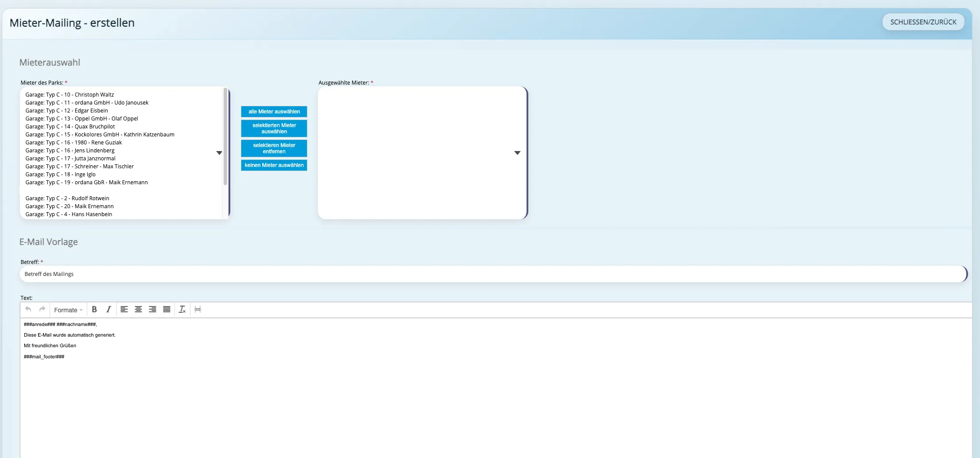Click the redo arrow in text editor
The width and height of the screenshot is (980, 458).
pyautogui.click(x=43, y=309)
